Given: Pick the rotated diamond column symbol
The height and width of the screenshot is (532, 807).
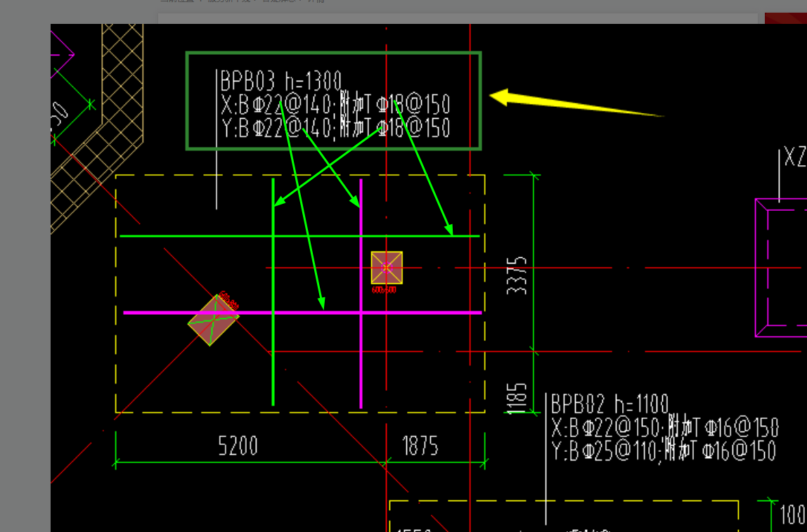Looking at the screenshot, I should coord(214,320).
